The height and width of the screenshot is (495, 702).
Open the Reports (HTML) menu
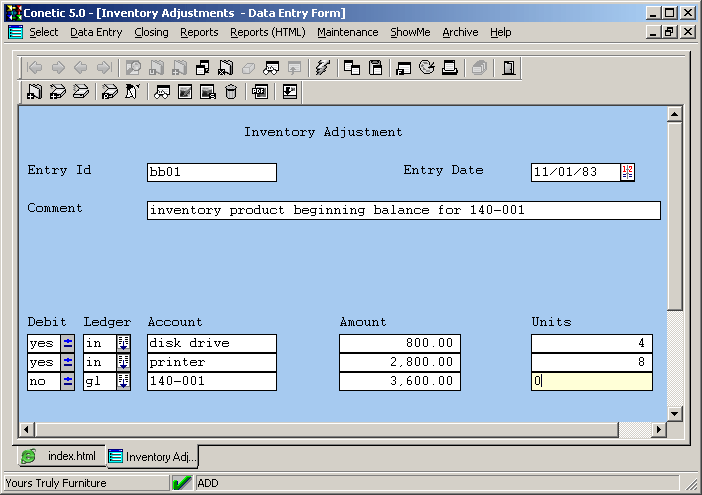[267, 32]
